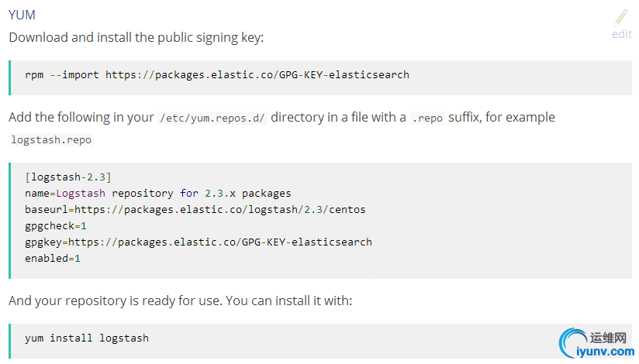The width and height of the screenshot is (639, 364).
Task: Click the YUM section heading
Action: pos(22,15)
